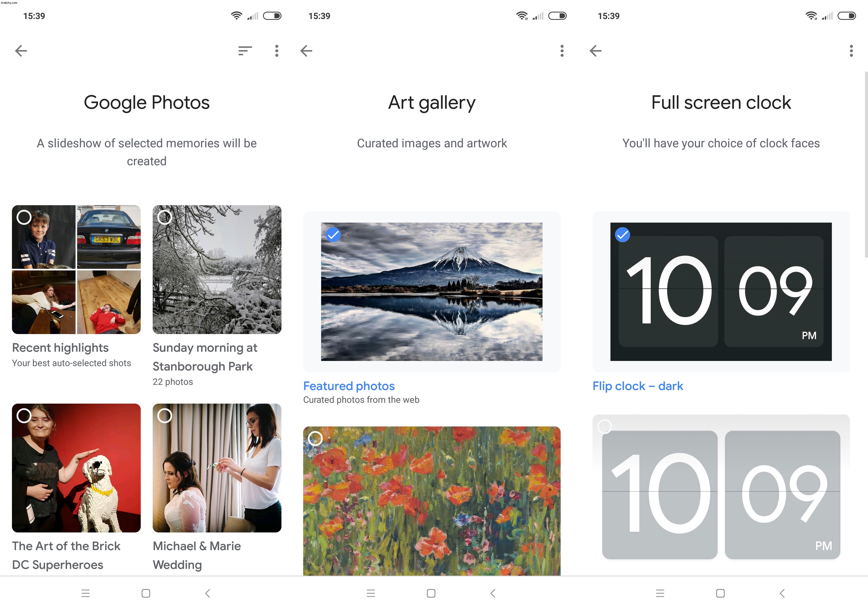Screen dimensions: 868x611
Task: Open the snowy Stanborough Park photo
Action: (217, 269)
